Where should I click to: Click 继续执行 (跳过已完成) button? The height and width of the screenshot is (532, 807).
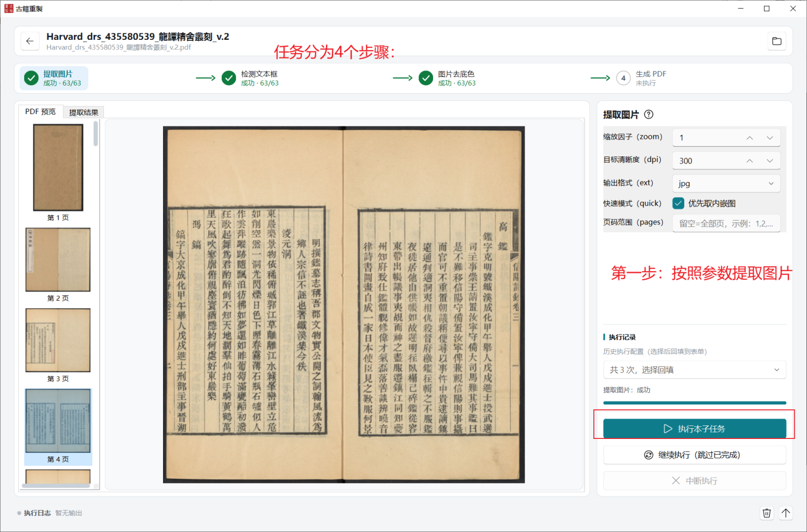click(695, 455)
